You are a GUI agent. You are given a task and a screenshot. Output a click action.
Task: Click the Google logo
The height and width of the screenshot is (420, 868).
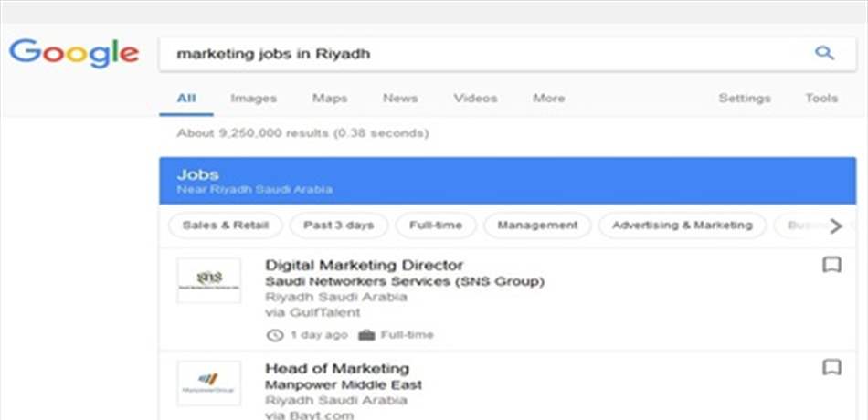74,53
